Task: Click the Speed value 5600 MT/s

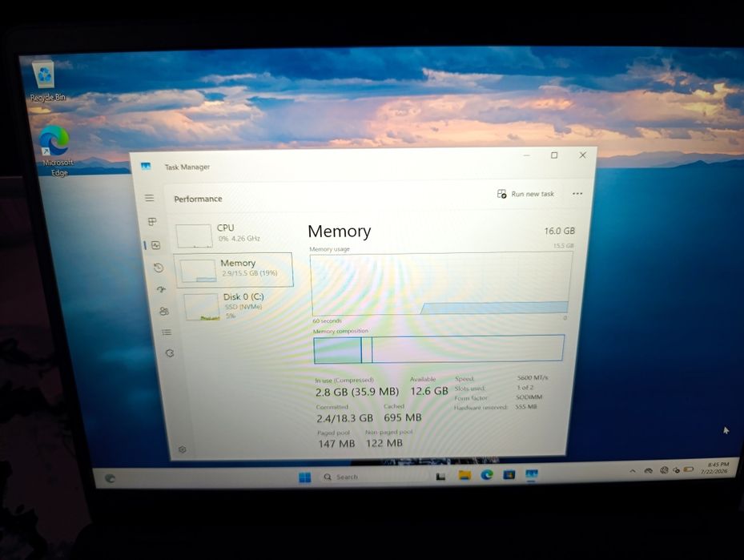Action: point(533,378)
